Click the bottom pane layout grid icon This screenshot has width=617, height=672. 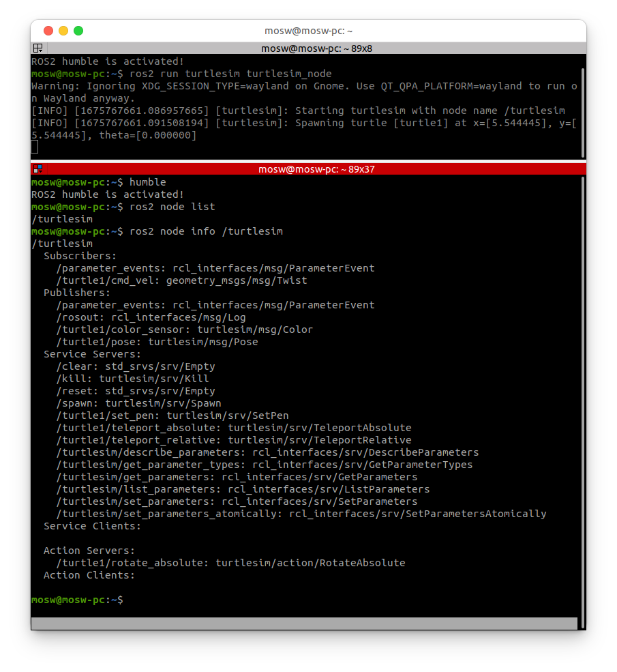[x=37, y=169]
